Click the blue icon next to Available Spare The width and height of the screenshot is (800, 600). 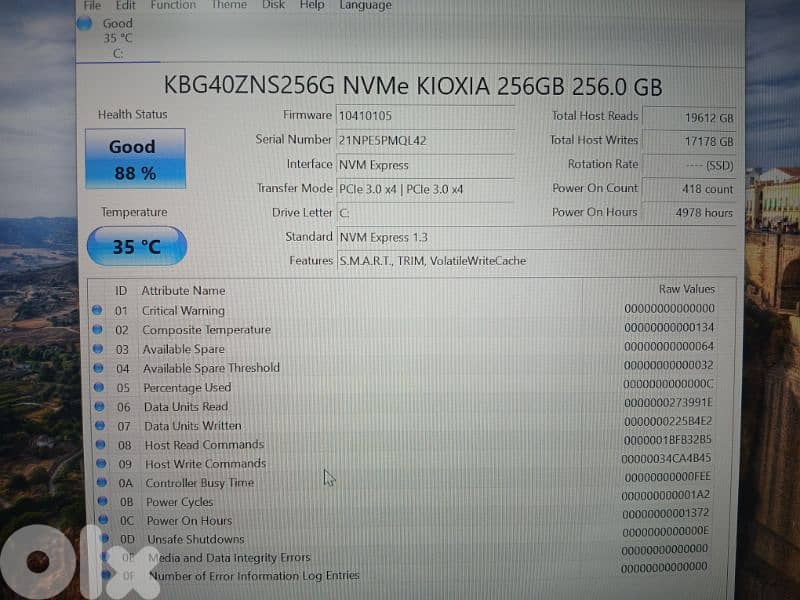[97, 348]
